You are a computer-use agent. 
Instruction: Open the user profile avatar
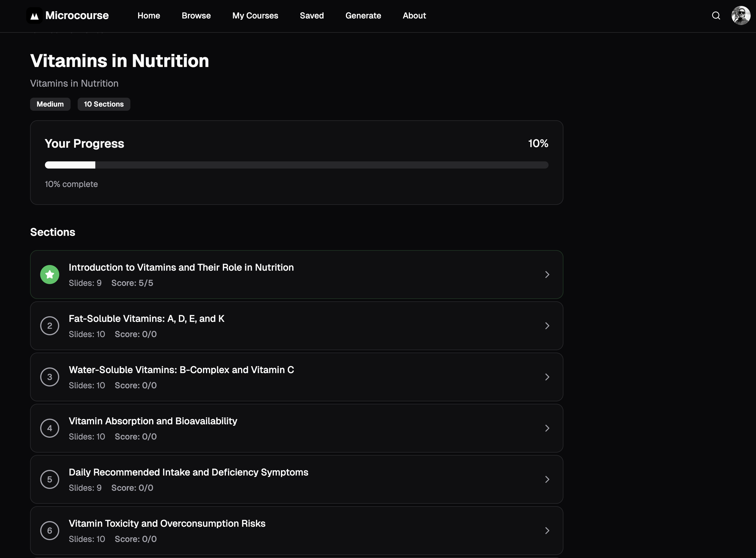[x=741, y=15]
